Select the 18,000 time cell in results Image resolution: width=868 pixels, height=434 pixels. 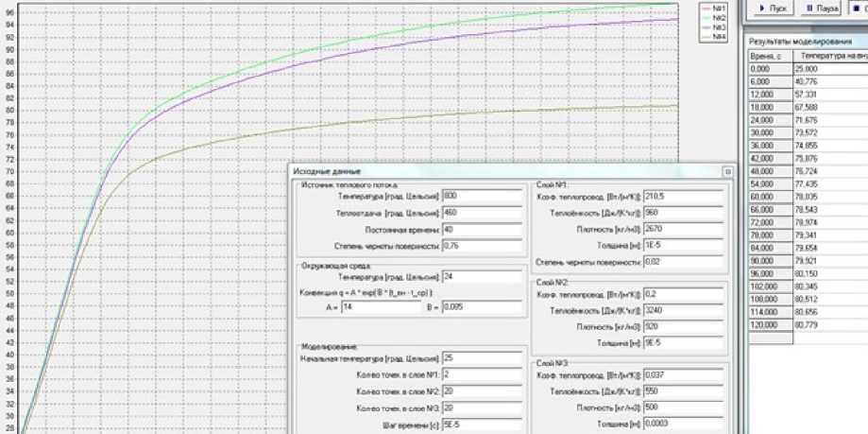pos(771,107)
